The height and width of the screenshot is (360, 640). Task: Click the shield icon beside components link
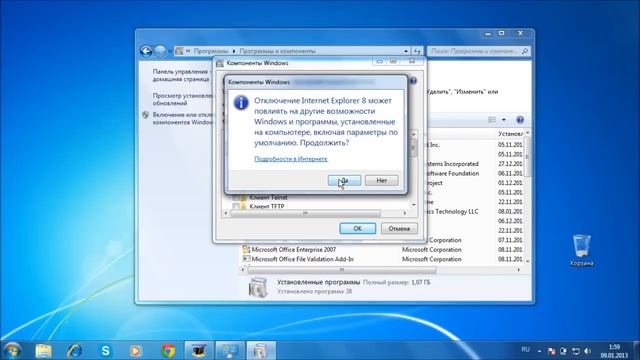click(146, 115)
